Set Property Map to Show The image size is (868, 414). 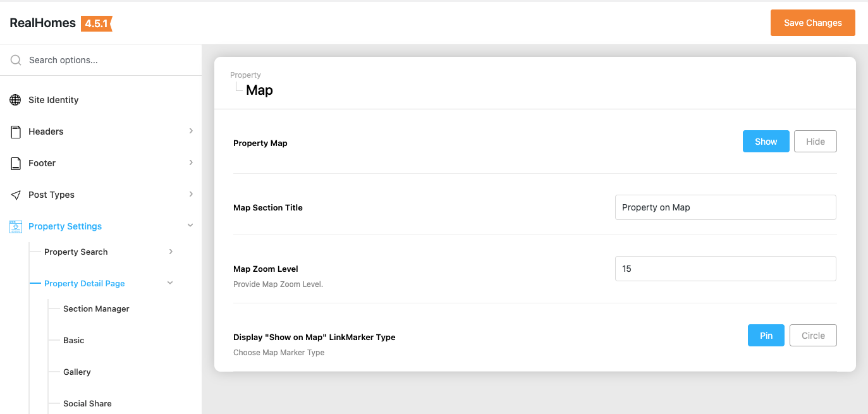(766, 142)
